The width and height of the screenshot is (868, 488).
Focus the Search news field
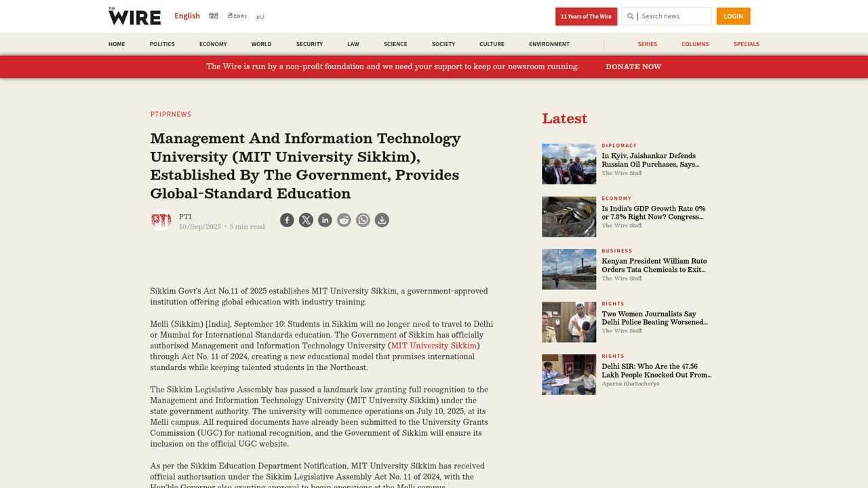pos(667,16)
